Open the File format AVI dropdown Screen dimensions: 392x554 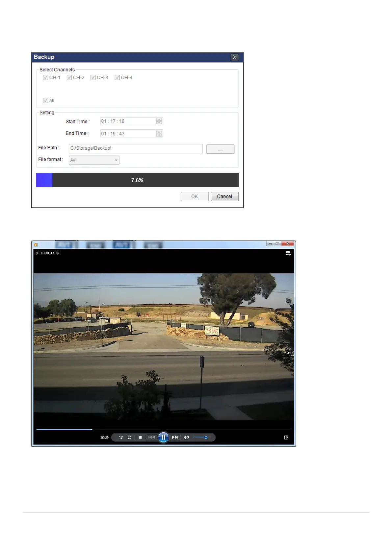point(94,160)
